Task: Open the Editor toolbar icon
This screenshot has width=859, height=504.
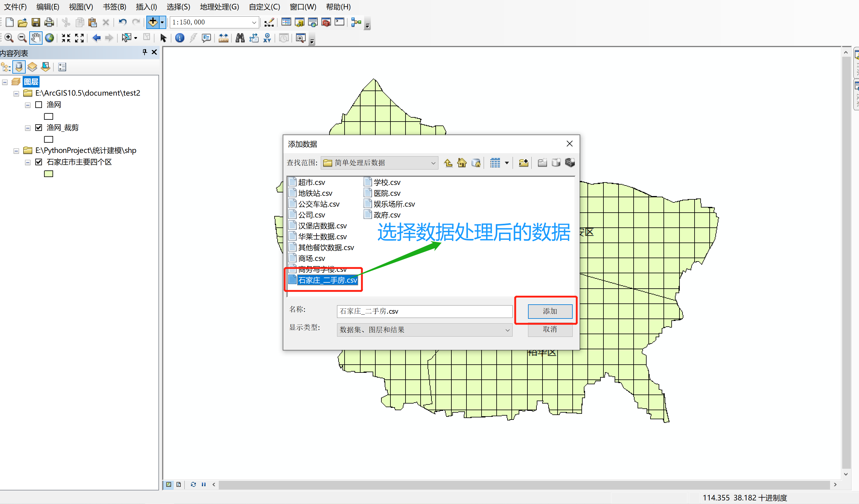Action: tap(269, 23)
